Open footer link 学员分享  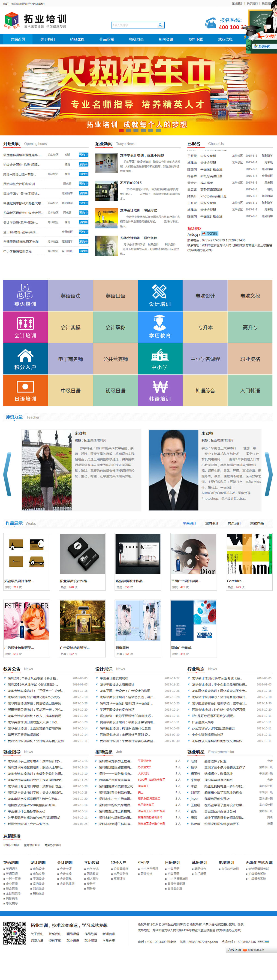tap(108, 940)
